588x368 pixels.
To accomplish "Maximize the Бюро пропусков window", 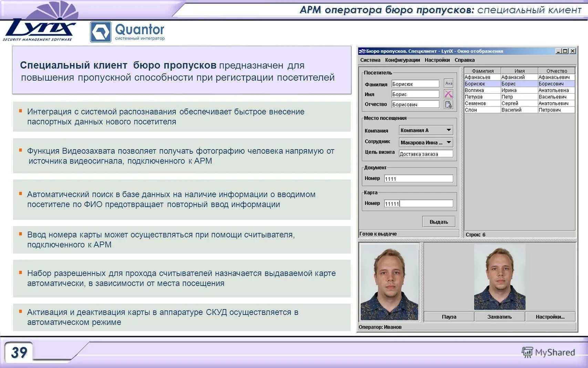I will [x=565, y=51].
